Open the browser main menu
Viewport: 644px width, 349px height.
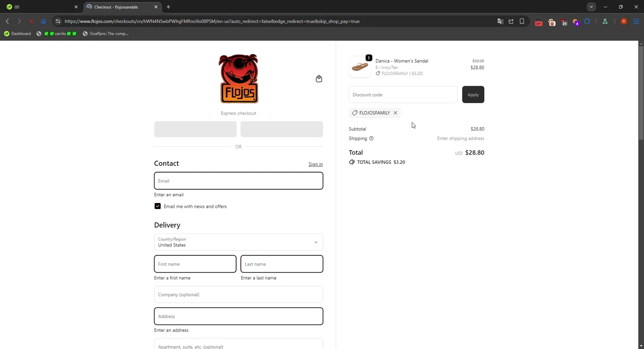pyautogui.click(x=636, y=21)
